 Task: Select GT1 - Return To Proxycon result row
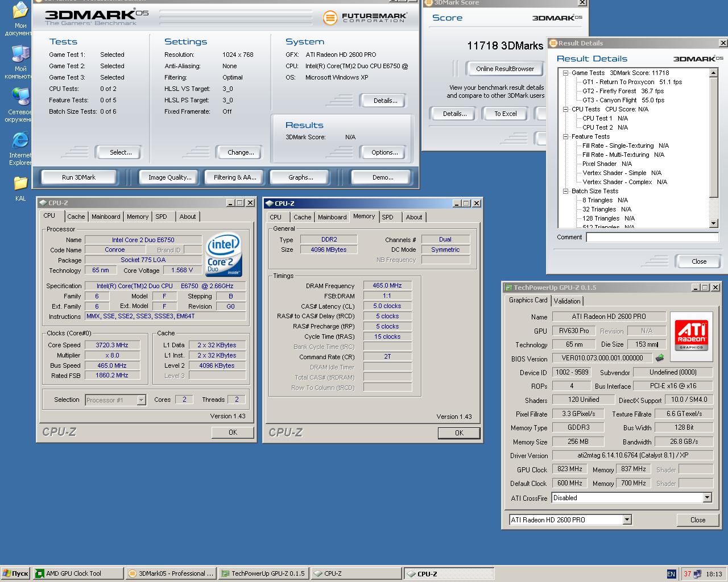632,82
